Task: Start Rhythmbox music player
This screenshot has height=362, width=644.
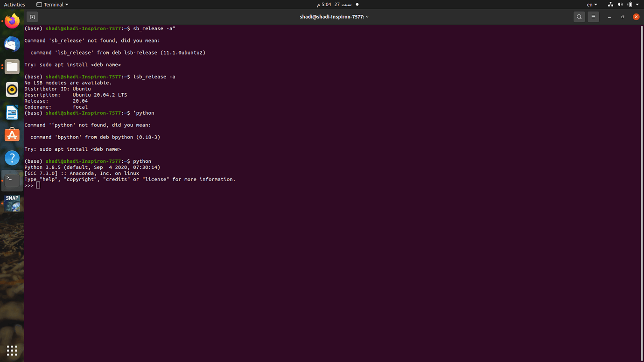Action: click(12, 90)
